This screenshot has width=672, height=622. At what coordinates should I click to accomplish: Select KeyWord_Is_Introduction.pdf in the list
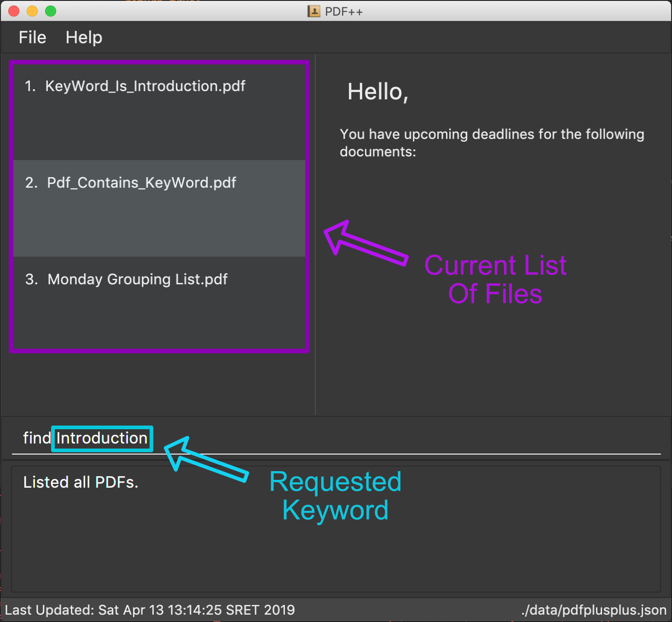point(159,112)
